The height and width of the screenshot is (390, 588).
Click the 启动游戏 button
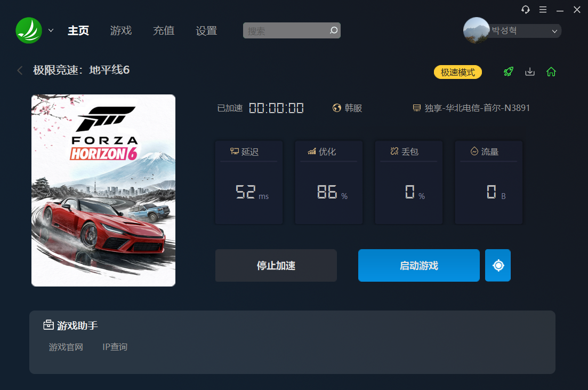click(419, 265)
